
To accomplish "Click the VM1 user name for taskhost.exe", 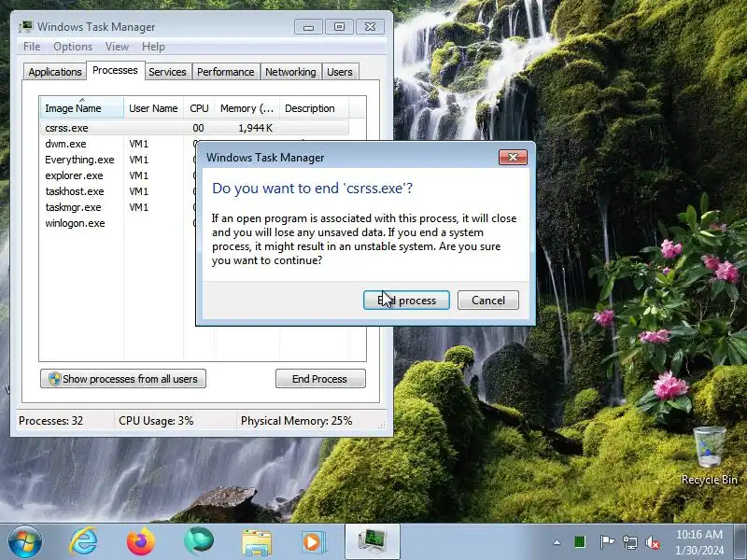I will [138, 191].
